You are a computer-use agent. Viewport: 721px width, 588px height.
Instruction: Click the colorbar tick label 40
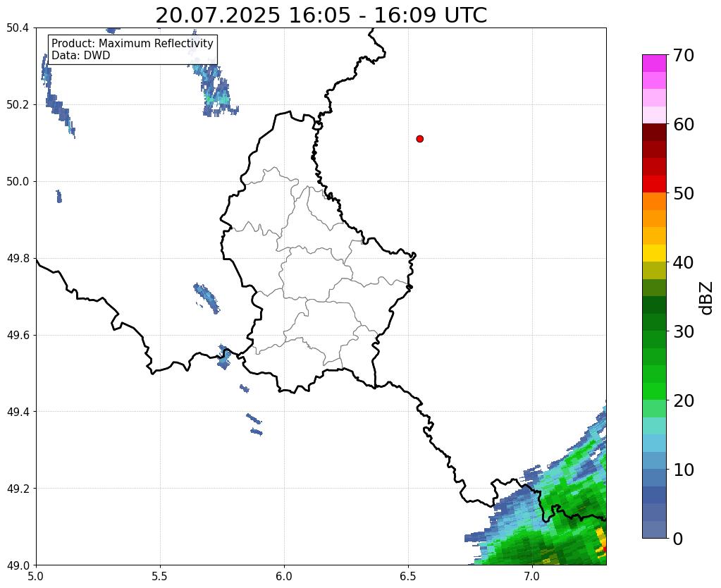pyautogui.click(x=684, y=262)
